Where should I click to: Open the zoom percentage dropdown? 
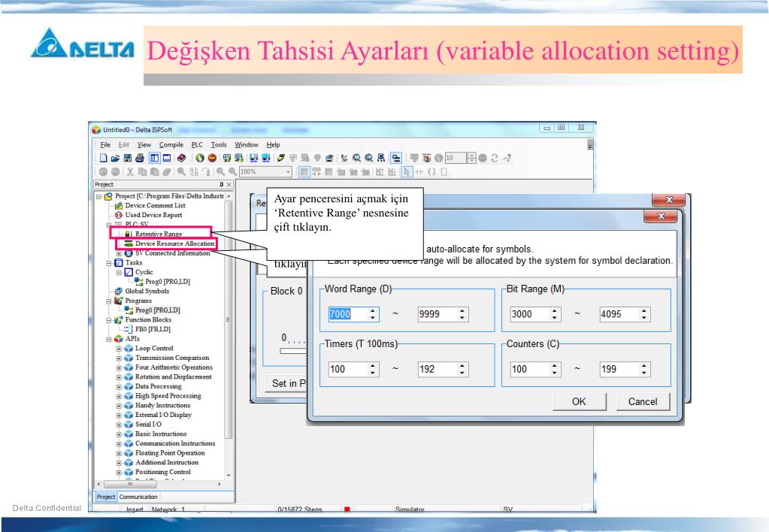289,171
